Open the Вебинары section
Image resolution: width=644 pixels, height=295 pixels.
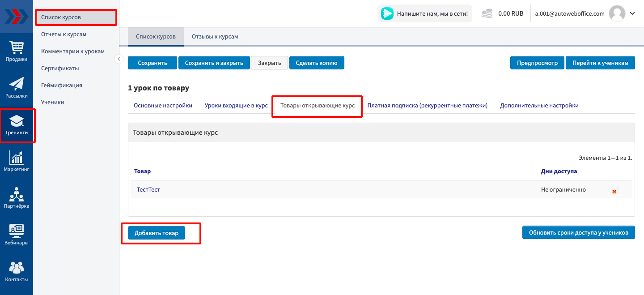coord(17,235)
